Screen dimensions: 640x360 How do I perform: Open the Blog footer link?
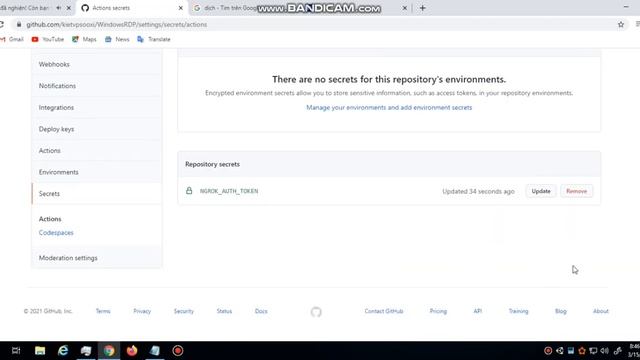pyautogui.click(x=561, y=311)
